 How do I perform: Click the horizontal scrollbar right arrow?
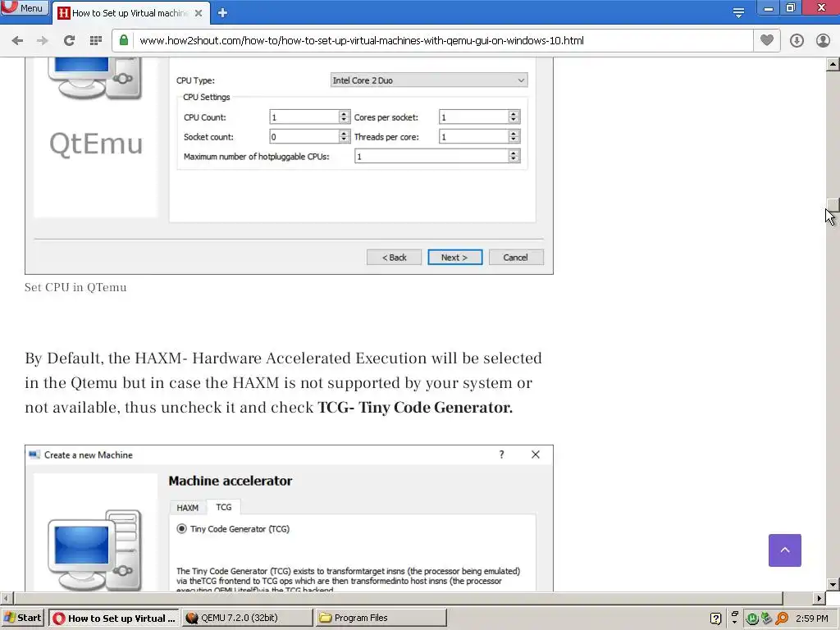[819, 598]
